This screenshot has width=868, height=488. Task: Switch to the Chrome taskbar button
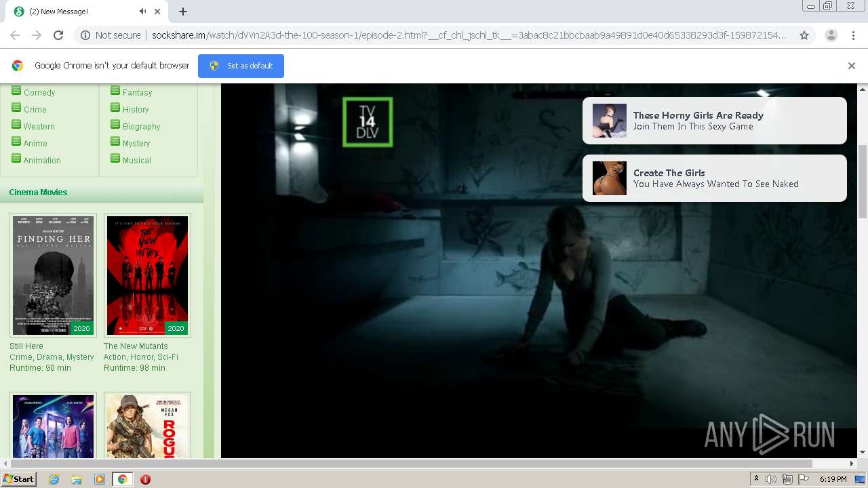[122, 479]
